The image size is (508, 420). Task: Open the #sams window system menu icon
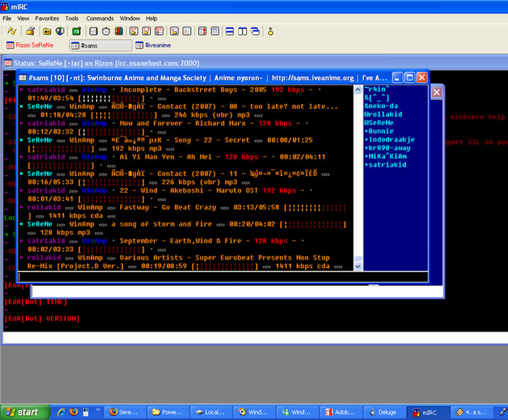[x=23, y=77]
